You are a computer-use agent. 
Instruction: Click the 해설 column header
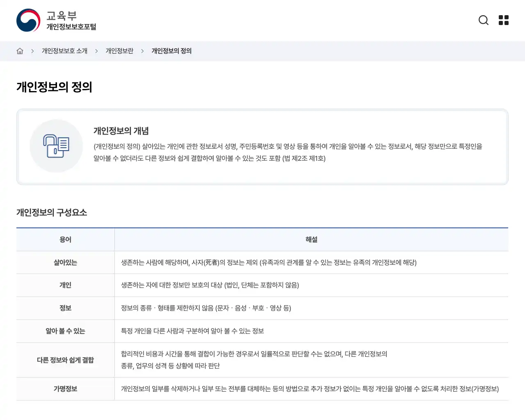point(312,240)
